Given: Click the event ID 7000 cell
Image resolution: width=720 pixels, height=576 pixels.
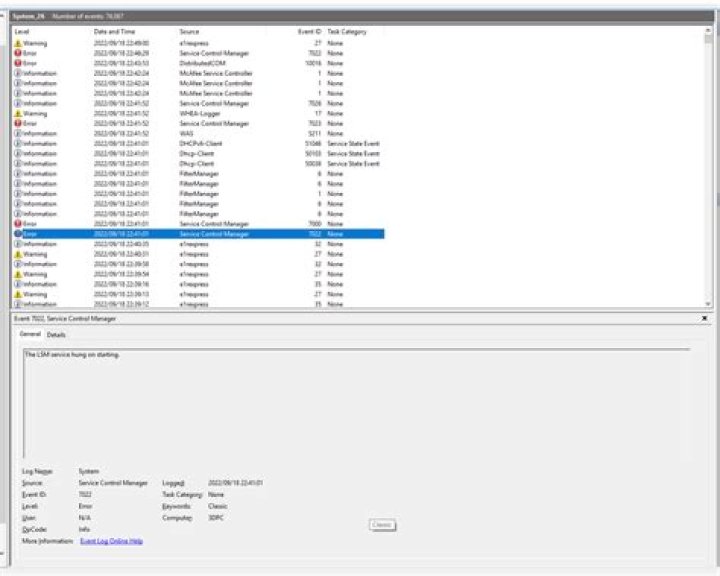Looking at the screenshot, I should pyautogui.click(x=314, y=224).
